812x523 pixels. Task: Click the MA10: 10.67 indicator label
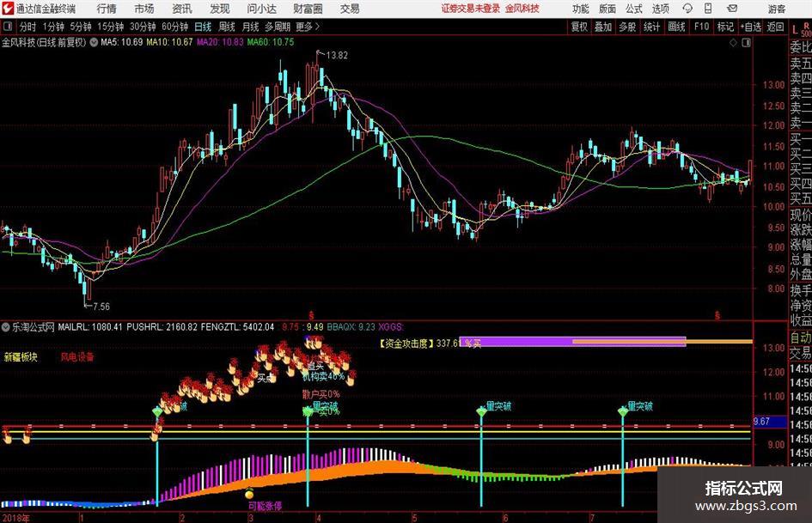[x=169, y=42]
